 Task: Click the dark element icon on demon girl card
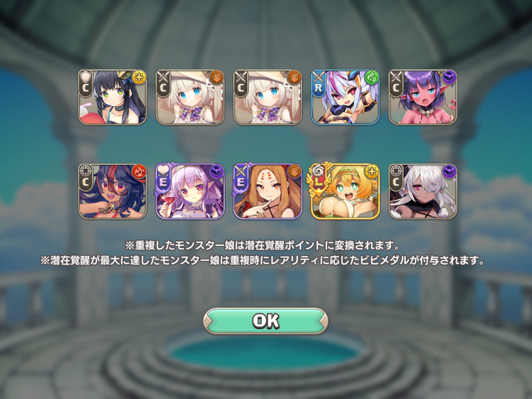pos(450,78)
